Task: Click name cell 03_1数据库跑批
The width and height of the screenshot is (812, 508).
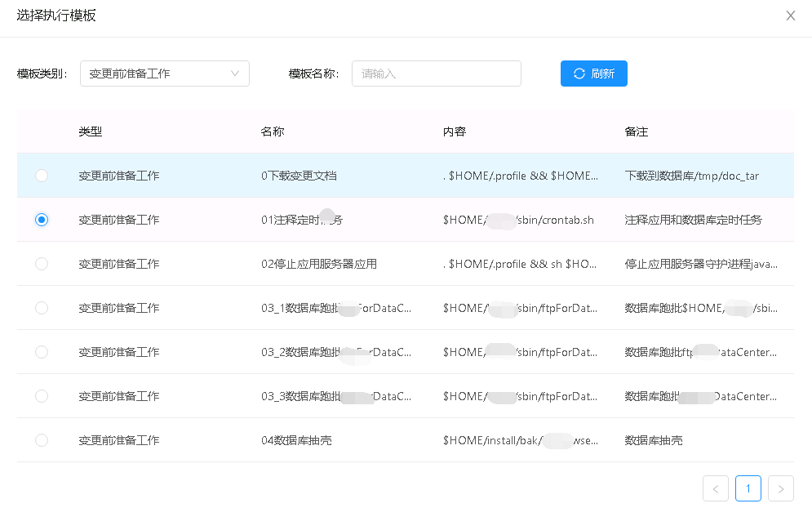Action: click(x=336, y=308)
